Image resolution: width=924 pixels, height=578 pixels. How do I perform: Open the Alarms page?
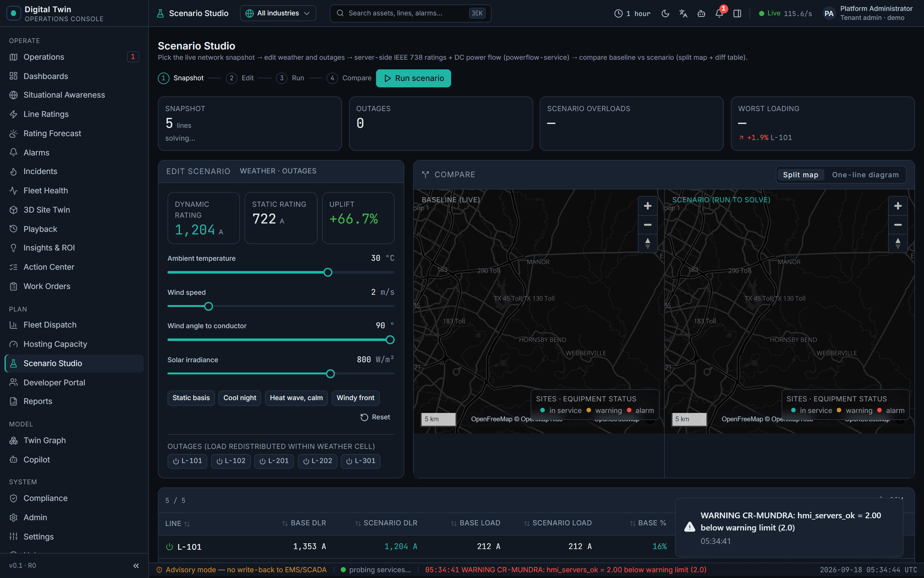[74, 153]
